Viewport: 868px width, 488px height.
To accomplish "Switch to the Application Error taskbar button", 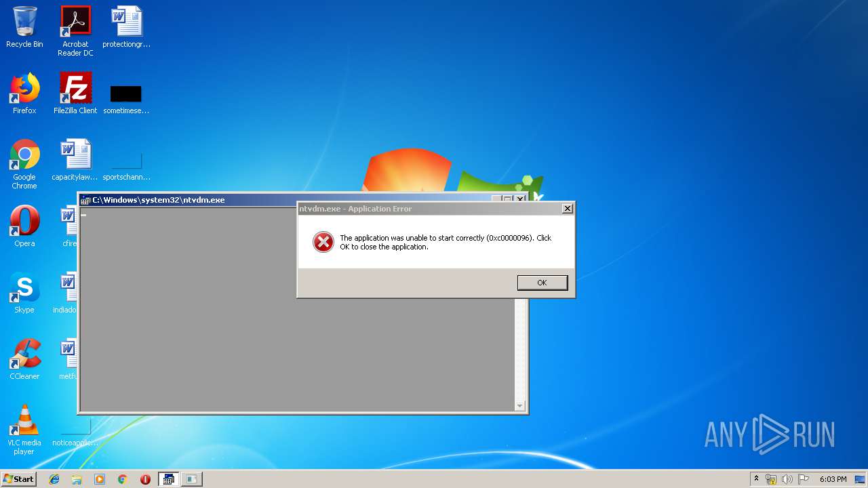I will (192, 479).
